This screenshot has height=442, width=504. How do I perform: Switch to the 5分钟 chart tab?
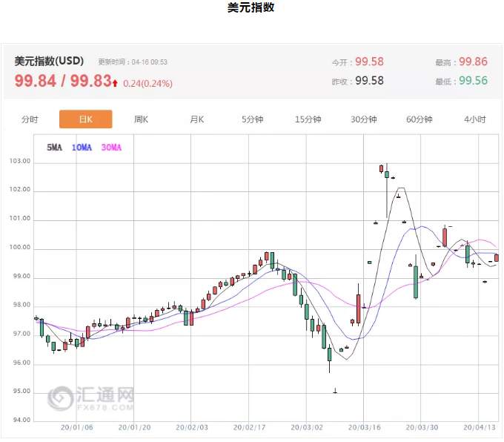click(x=253, y=119)
